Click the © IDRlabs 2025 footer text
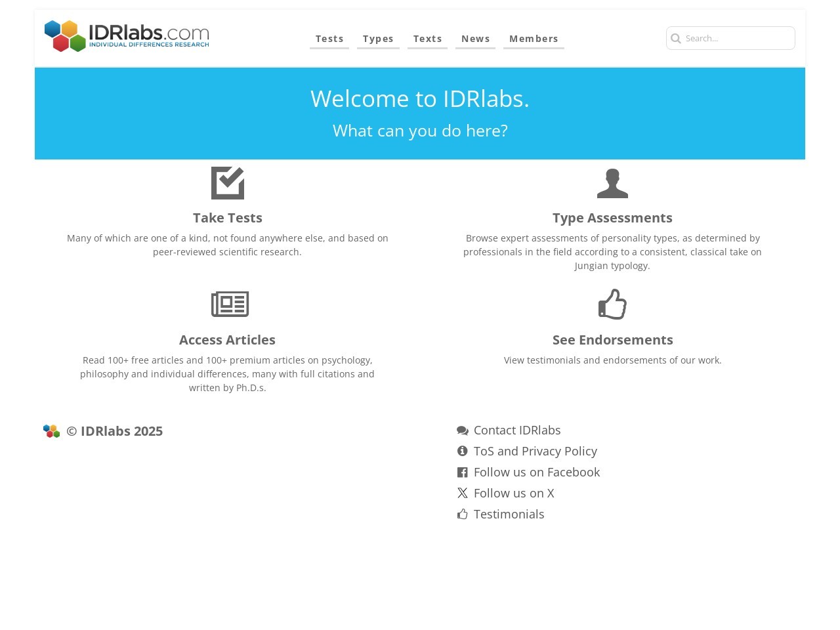Viewport: 840px width, 630px height. point(114,431)
